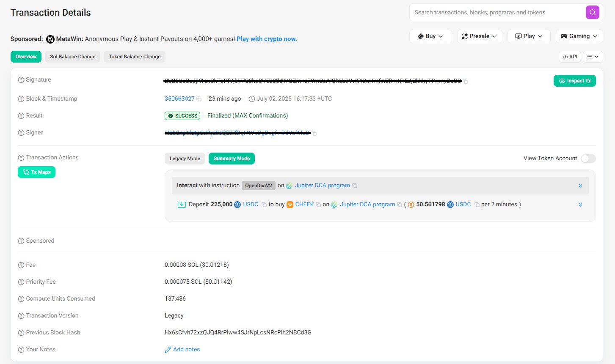Click help icon beside Result label
This screenshot has height=364, width=615.
click(x=21, y=116)
